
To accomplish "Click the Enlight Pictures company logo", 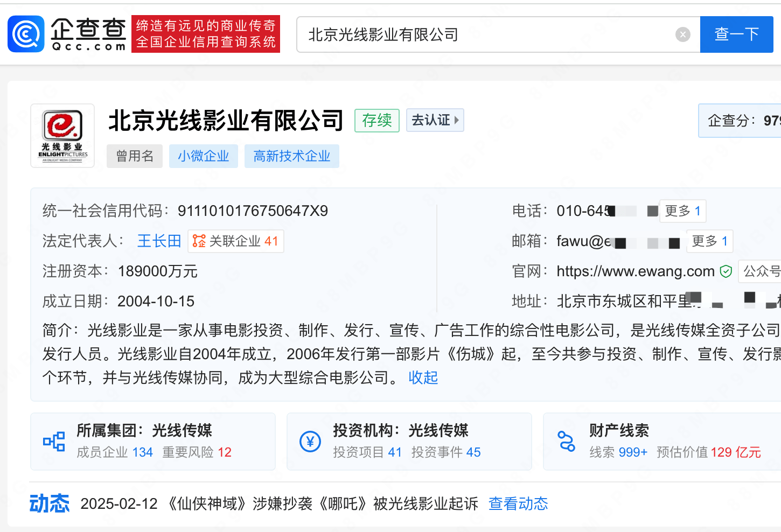I will click(x=62, y=136).
